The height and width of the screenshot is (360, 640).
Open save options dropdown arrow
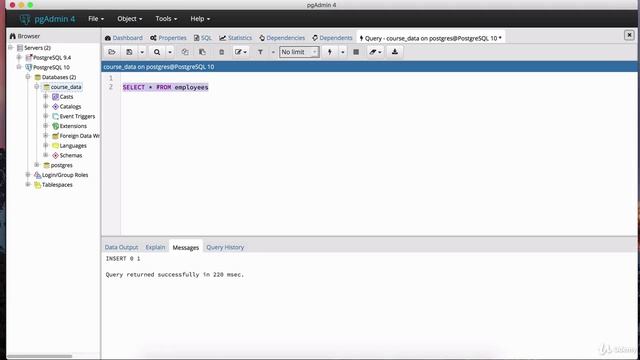(142, 52)
